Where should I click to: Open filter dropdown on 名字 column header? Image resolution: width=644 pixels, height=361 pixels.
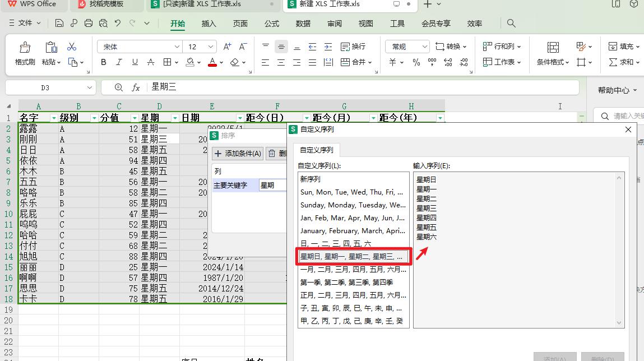point(54,118)
